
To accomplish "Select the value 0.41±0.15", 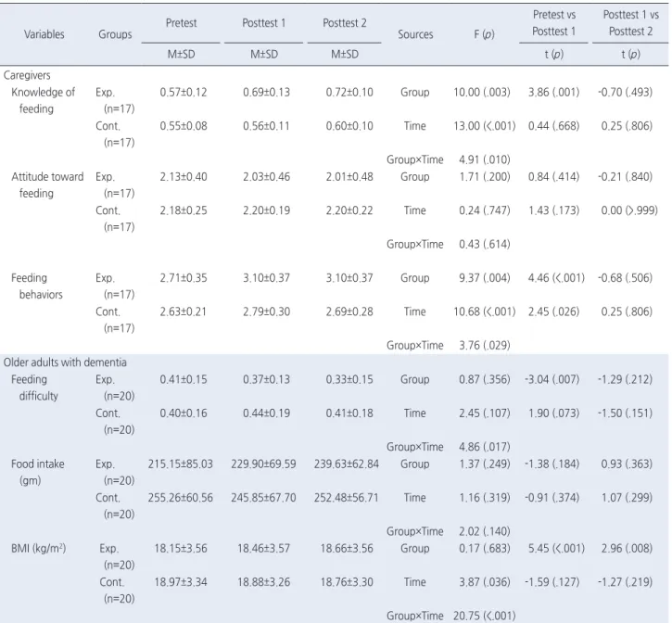I will tap(184, 379).
